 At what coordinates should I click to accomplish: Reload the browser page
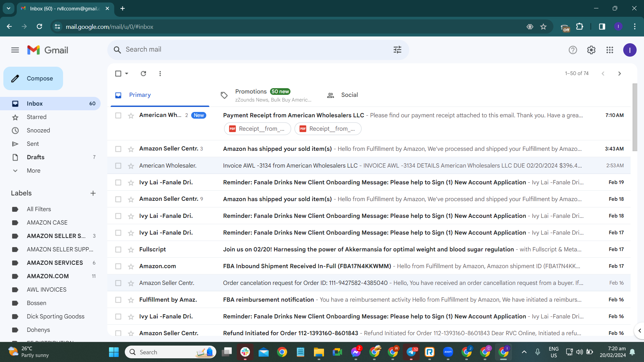(x=39, y=26)
